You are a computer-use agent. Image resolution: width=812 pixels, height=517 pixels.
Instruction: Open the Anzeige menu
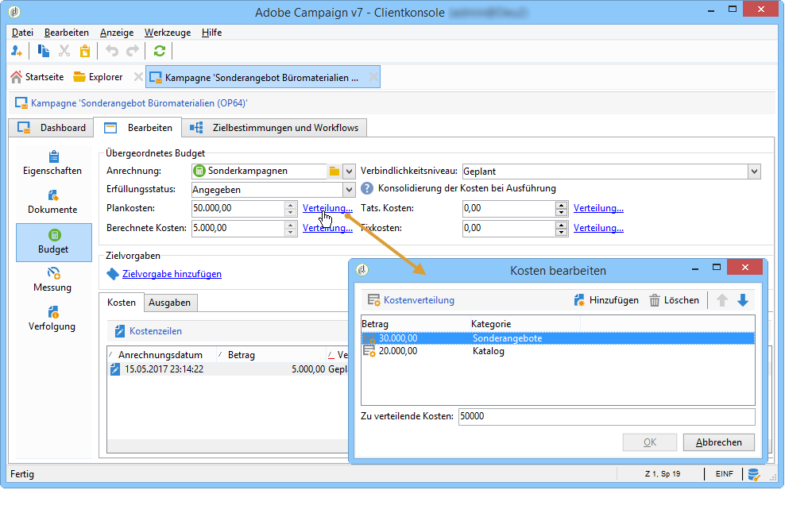(x=117, y=32)
